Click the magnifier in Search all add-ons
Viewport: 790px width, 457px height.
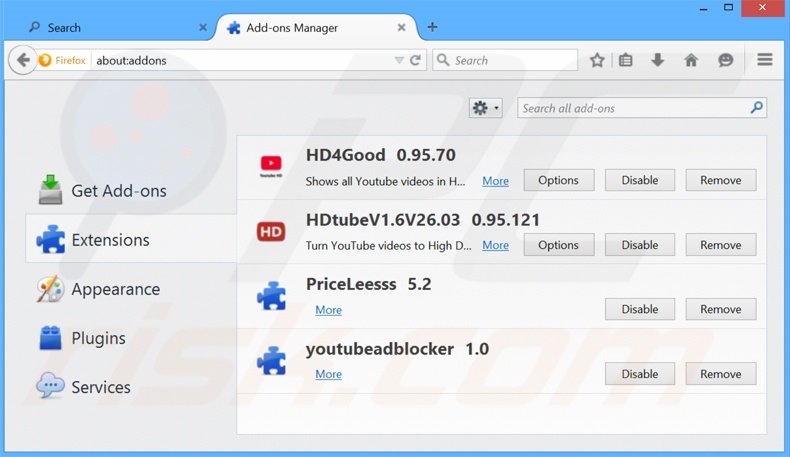[x=756, y=107]
